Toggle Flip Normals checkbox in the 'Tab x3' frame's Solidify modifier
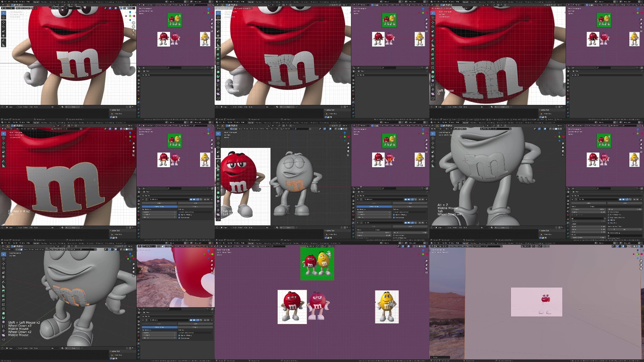The width and height of the screenshot is (644, 362). pos(394,235)
